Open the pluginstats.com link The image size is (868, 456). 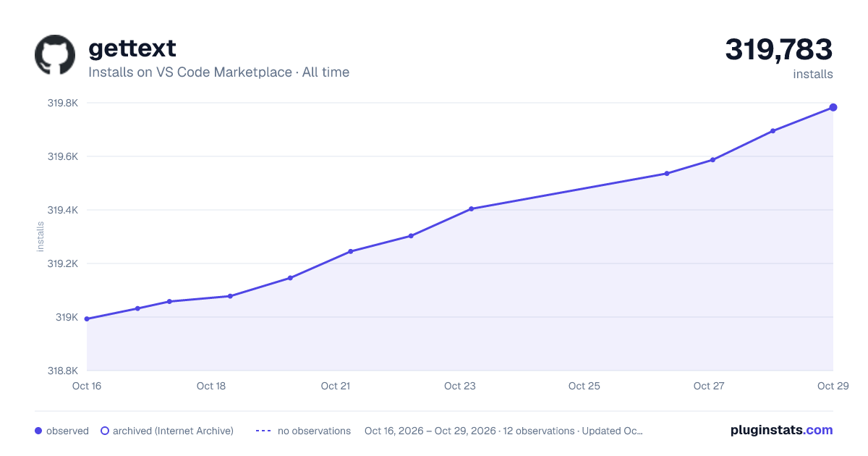point(782,430)
